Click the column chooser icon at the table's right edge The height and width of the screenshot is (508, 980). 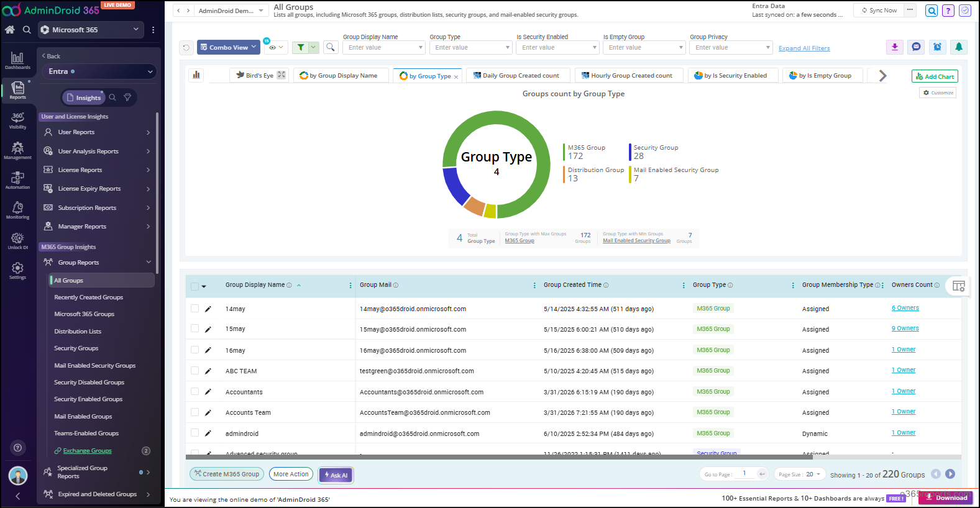point(959,286)
